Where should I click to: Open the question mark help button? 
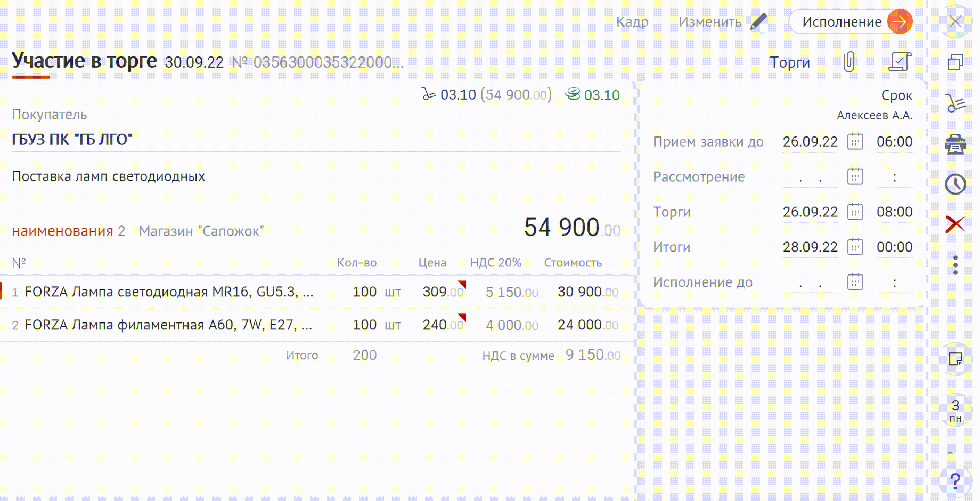[955, 481]
